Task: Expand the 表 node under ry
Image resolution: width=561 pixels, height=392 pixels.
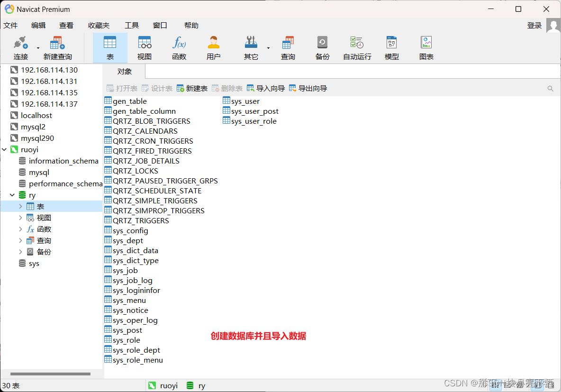Action: pyautogui.click(x=20, y=207)
